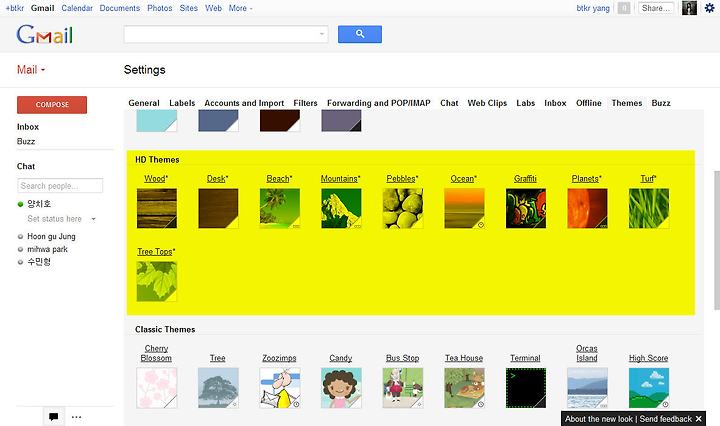Pick the Planets theme thumbnail

pos(587,208)
